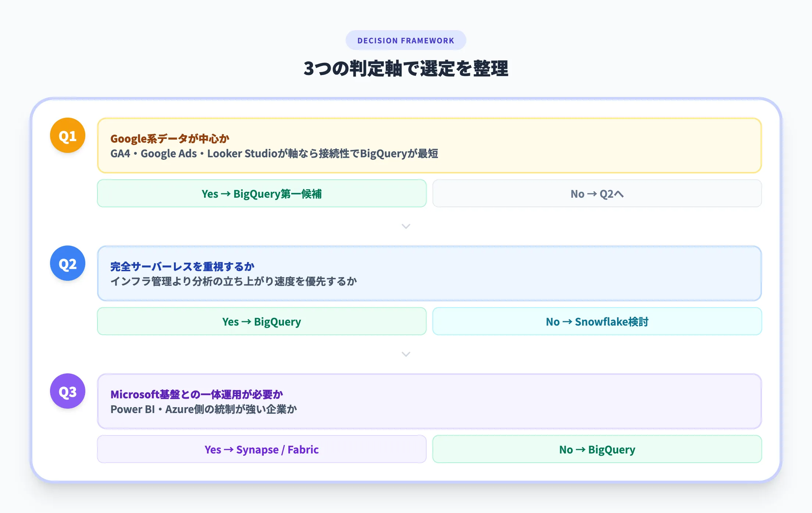Click the blue Q2 circle icon

click(x=67, y=263)
